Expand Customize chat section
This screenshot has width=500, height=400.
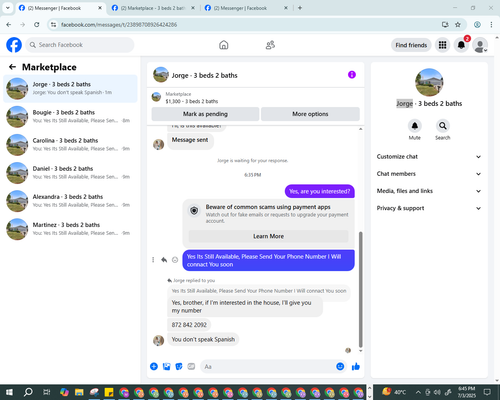[429, 157]
